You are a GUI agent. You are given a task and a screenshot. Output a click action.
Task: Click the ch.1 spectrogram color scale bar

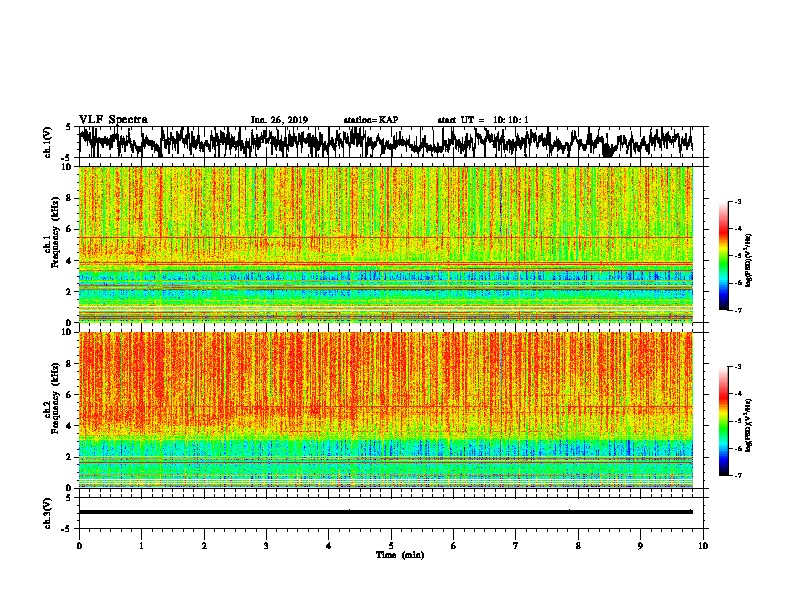click(724, 256)
